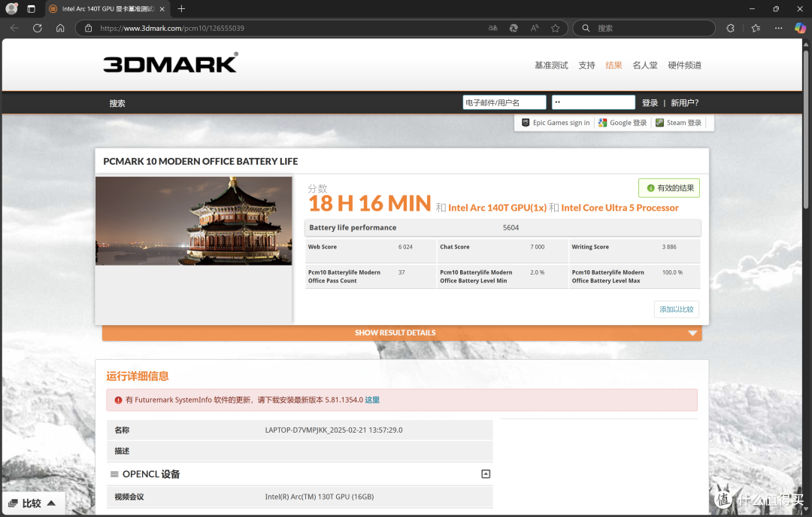Screen dimensions: 812x517
Task: Open 基准测试 navigation item
Action: pyautogui.click(x=551, y=65)
